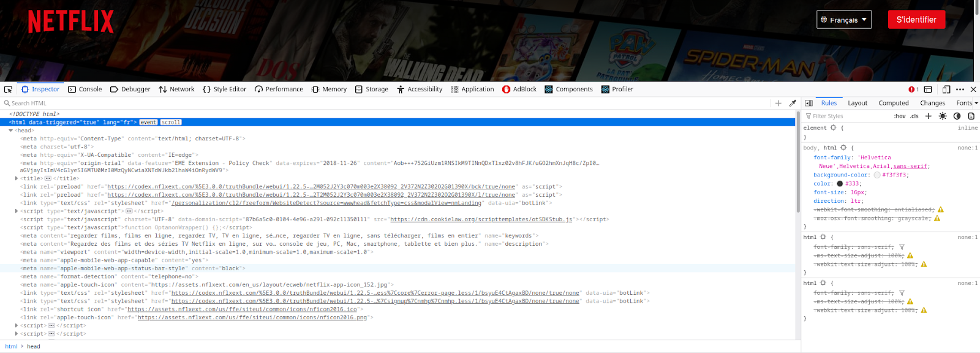
Task: Go to the Performance panel
Action: pos(279,89)
